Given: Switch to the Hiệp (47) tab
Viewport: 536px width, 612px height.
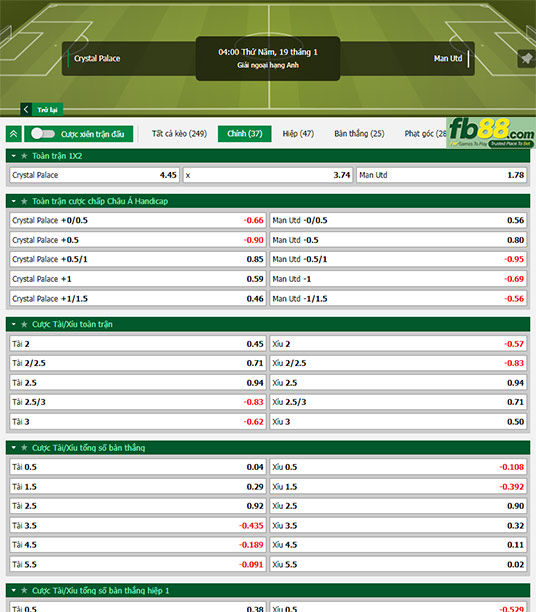Looking at the screenshot, I should (x=298, y=134).
